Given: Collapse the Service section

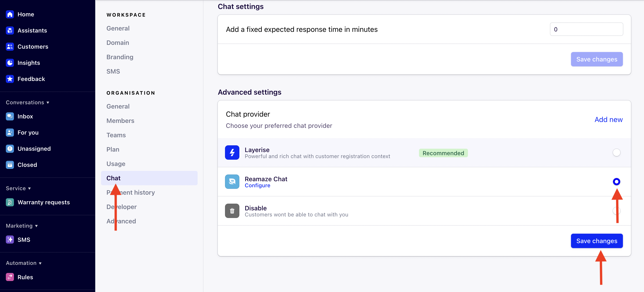Looking at the screenshot, I should (x=29, y=189).
